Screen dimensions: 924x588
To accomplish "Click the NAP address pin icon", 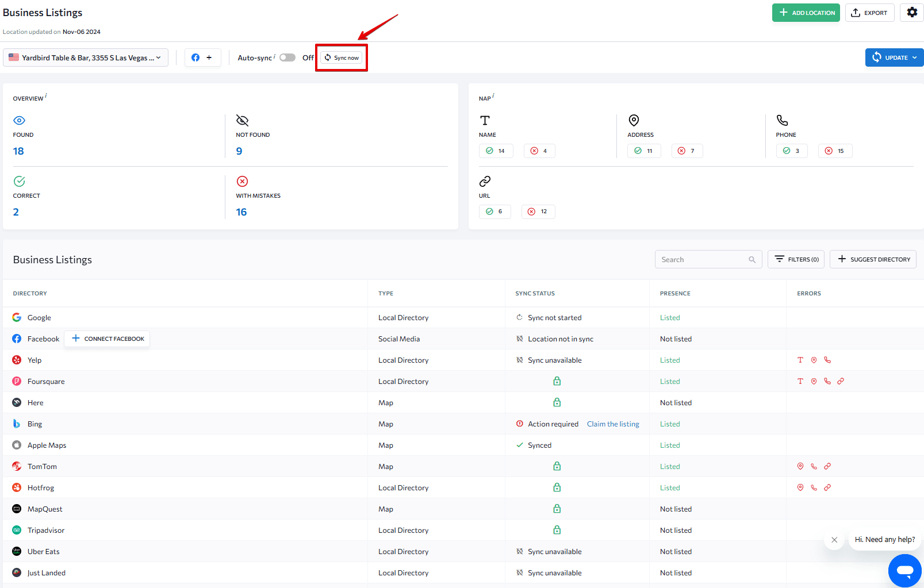I will point(634,120).
